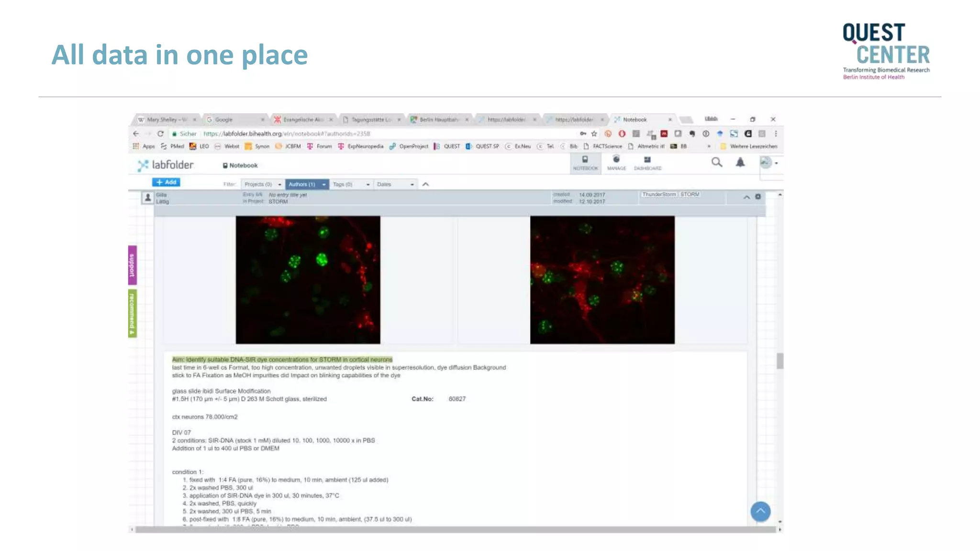
Task: Click the blue Add button
Action: [x=166, y=182]
